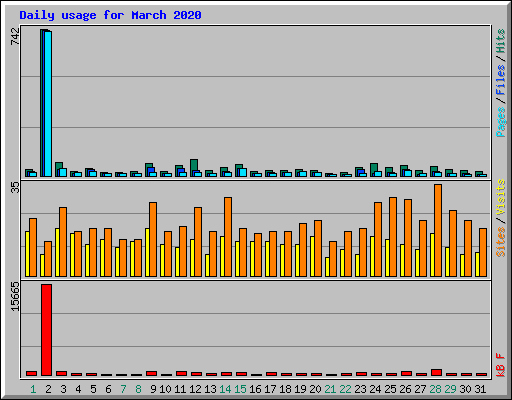The image size is (512, 400).
Task: Click the Hits legend label
Action: click(501, 41)
